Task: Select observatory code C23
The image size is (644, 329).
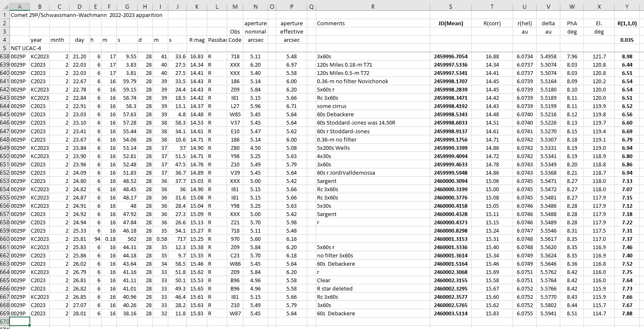Action: pos(235,255)
